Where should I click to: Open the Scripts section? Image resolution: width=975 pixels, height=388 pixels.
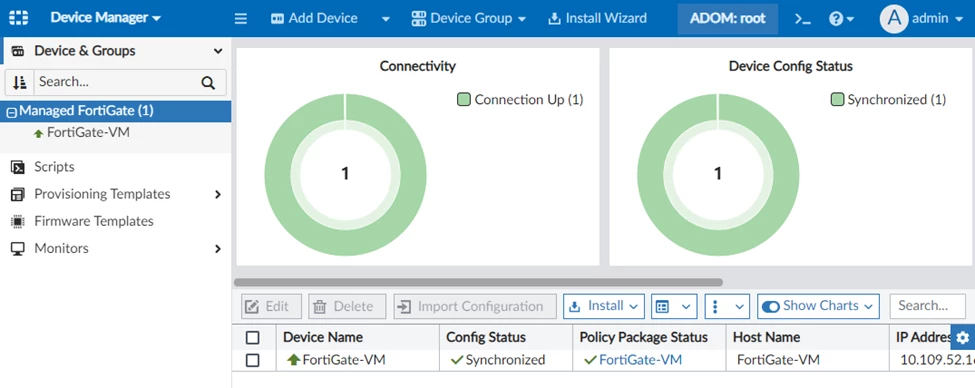click(x=54, y=167)
